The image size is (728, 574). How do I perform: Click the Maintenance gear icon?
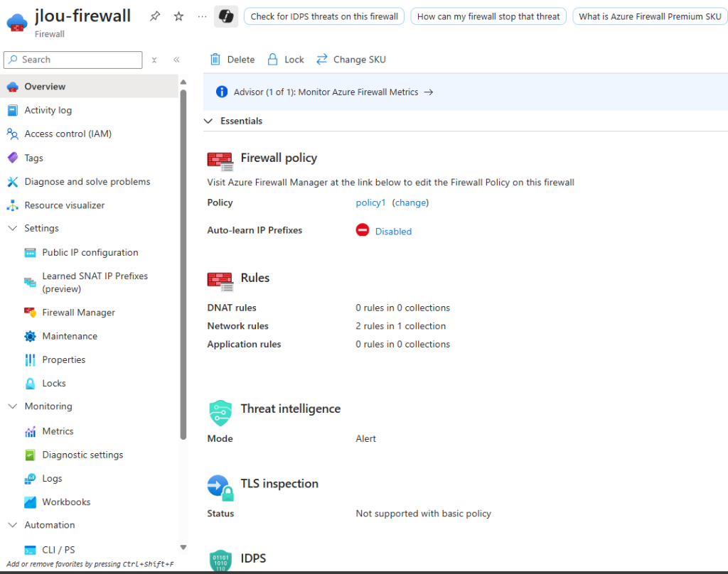(x=30, y=337)
